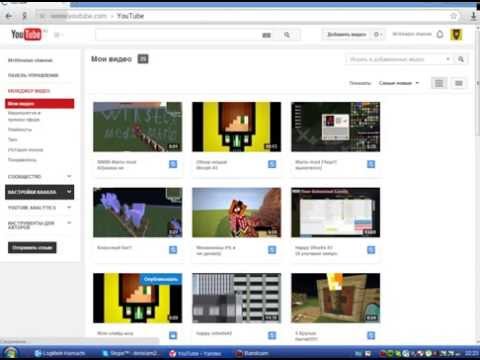Click the blue Опубликовать badge on the yellow-face thumbnail

(161, 279)
